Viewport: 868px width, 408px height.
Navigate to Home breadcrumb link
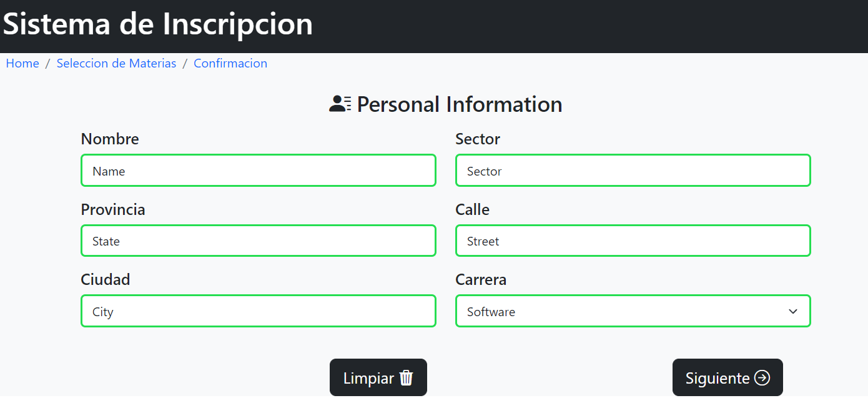[x=22, y=63]
